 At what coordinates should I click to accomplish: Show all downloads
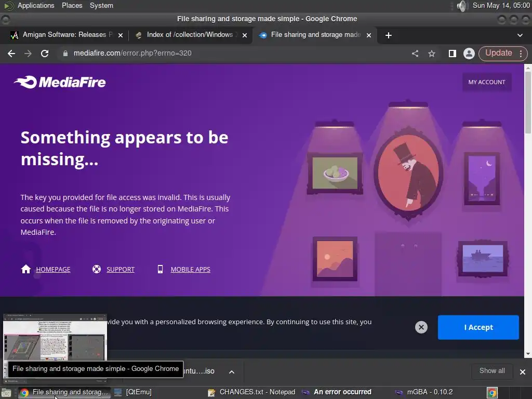(491, 371)
